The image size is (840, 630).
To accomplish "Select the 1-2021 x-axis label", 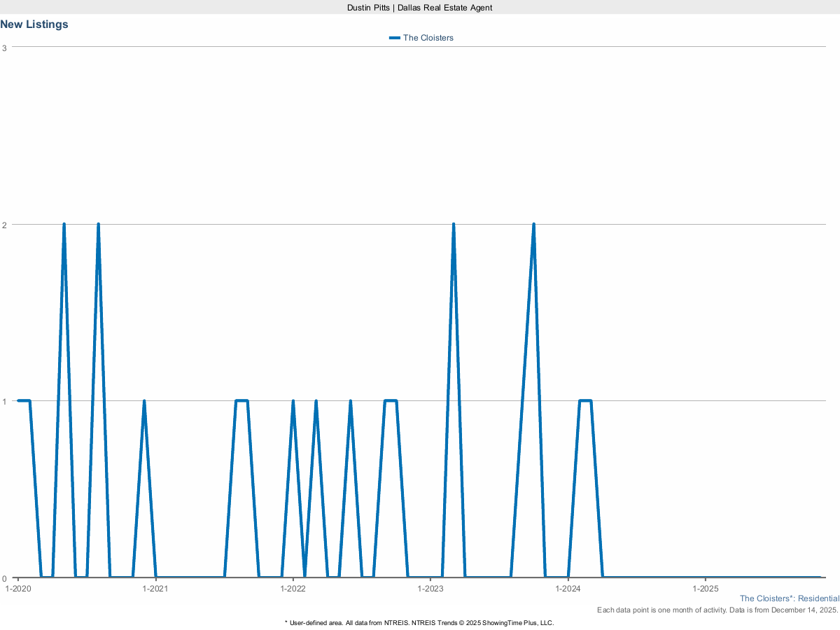I will pyautogui.click(x=155, y=589).
